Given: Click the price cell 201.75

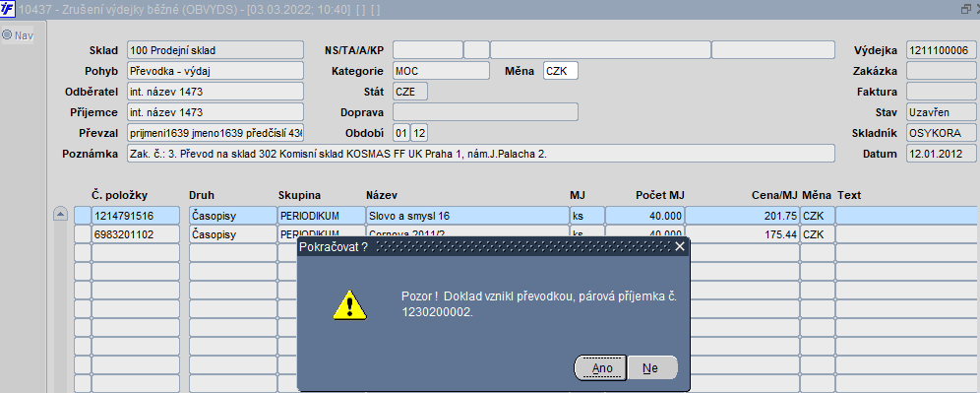Looking at the screenshot, I should coord(742,216).
